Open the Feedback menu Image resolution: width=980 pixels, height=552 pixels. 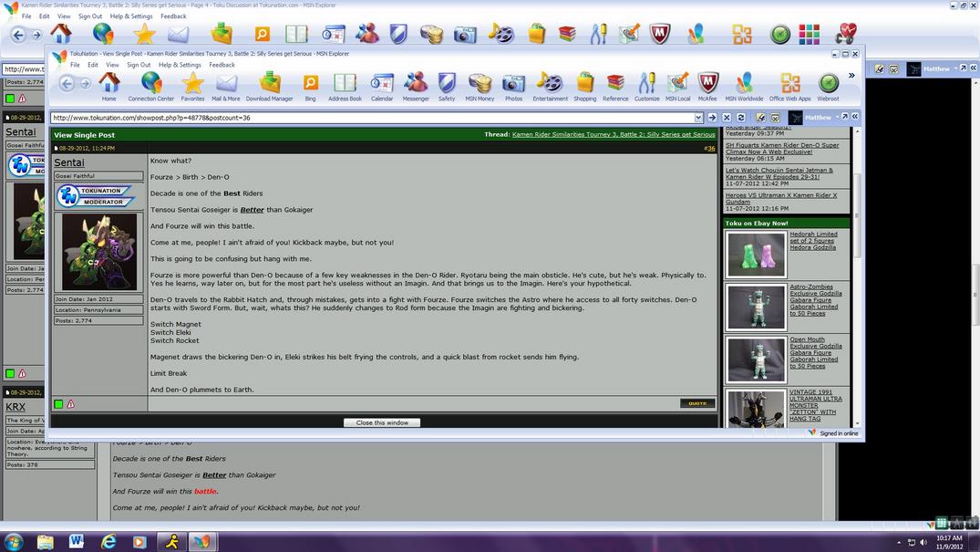point(222,65)
